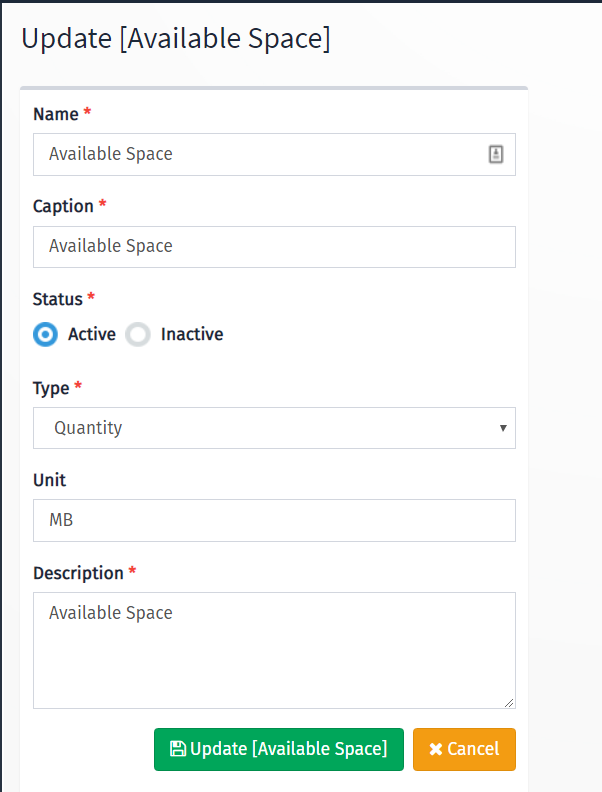
Task: Click inside the Description textarea
Action: (x=274, y=651)
